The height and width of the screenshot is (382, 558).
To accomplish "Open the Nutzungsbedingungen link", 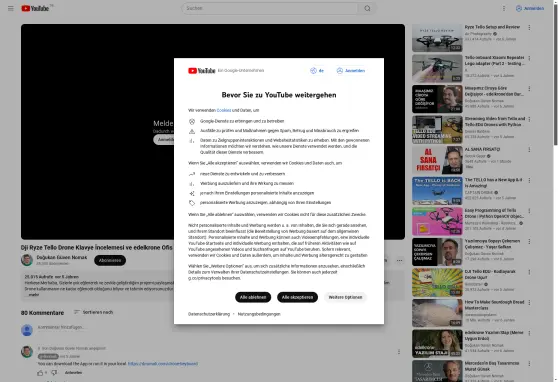I will coord(259,314).
